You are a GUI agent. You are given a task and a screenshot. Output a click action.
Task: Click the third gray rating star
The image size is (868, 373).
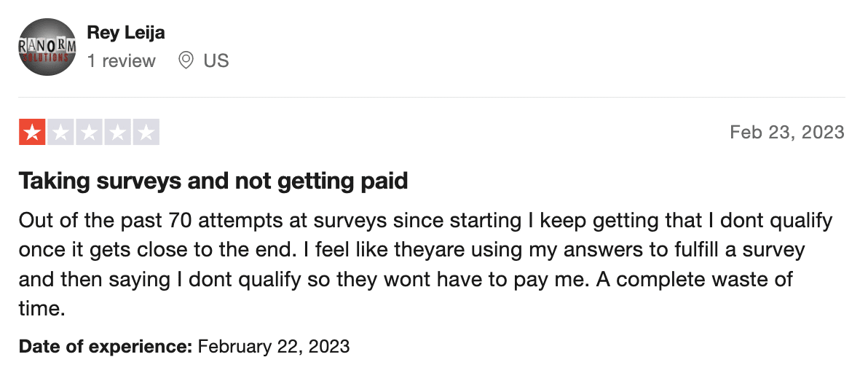pos(89,133)
